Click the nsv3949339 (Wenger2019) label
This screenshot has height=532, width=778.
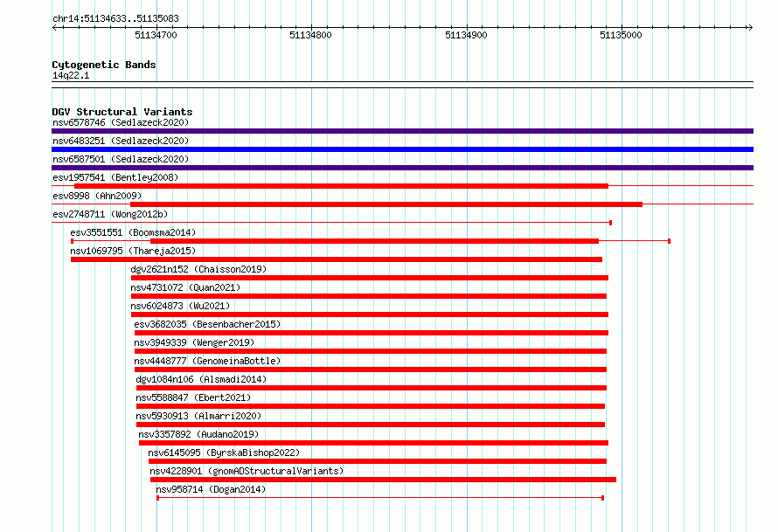[194, 342]
